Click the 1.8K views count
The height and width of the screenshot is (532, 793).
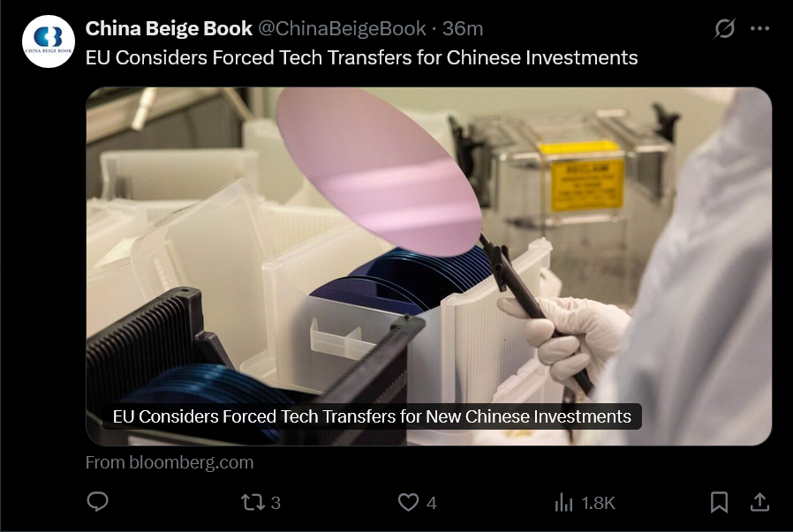tap(598, 503)
